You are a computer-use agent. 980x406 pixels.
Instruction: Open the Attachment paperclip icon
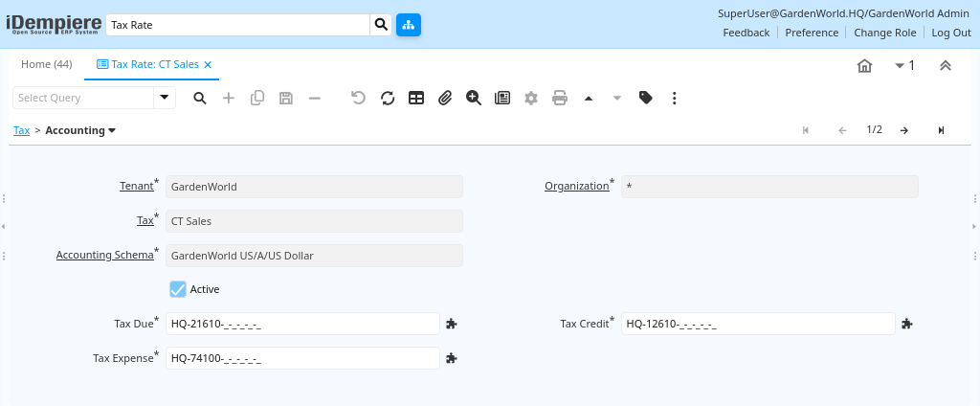(x=444, y=99)
